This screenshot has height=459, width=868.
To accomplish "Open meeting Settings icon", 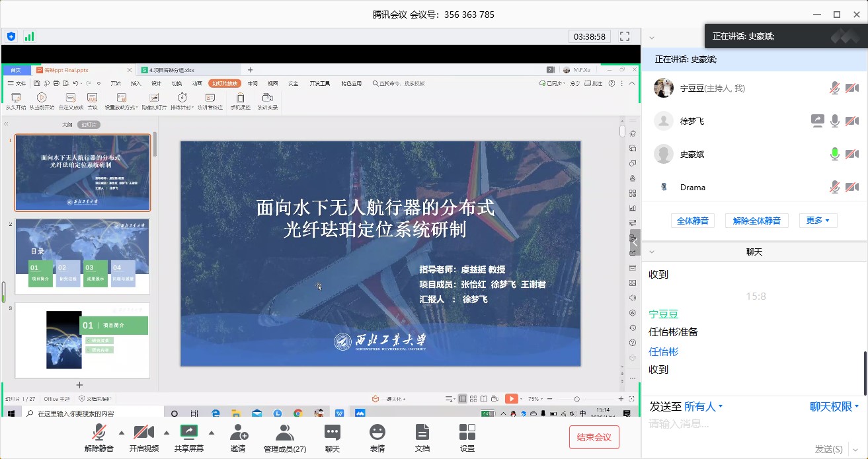I will pyautogui.click(x=467, y=433).
